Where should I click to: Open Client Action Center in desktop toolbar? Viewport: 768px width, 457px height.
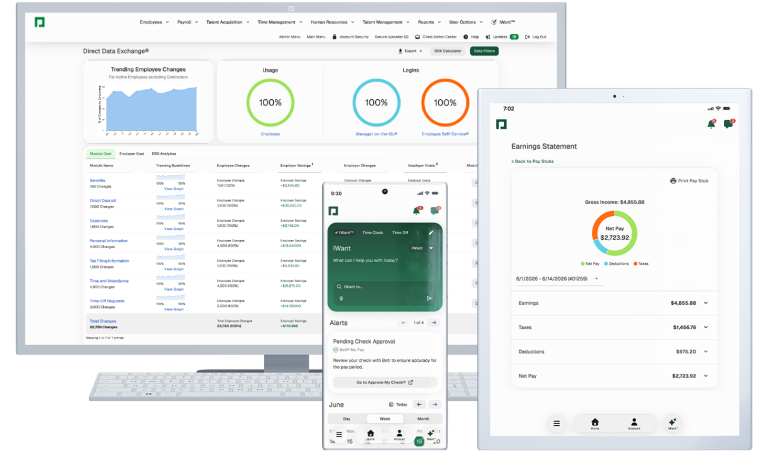[435, 37]
